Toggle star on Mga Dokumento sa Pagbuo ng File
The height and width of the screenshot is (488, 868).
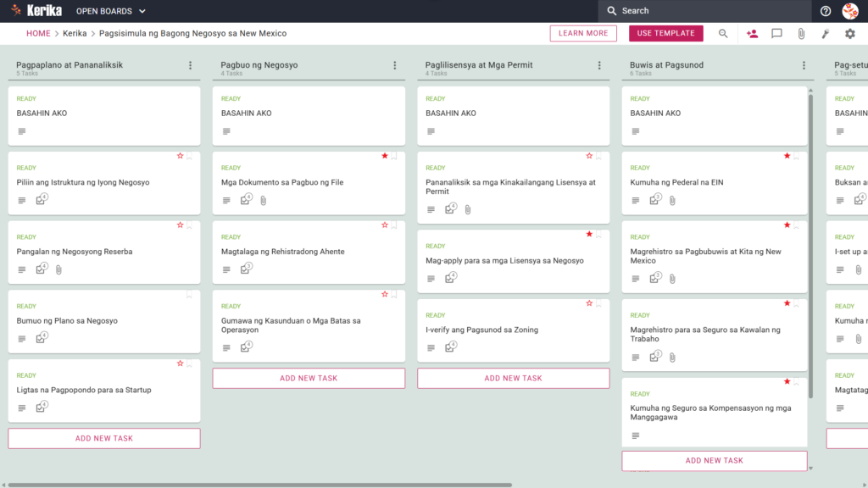pos(385,156)
